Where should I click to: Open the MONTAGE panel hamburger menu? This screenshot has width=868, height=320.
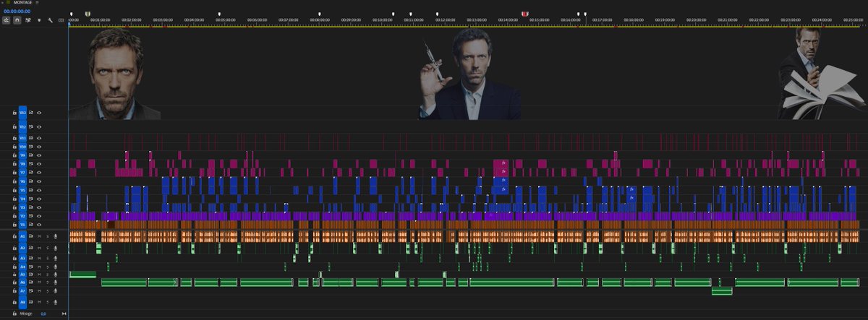point(37,2)
